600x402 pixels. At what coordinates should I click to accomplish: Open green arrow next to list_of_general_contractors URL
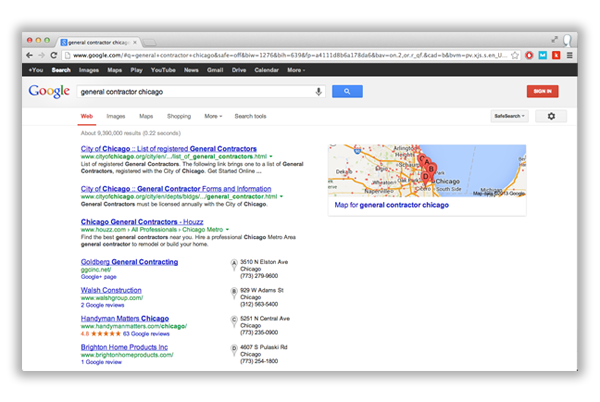(271, 156)
